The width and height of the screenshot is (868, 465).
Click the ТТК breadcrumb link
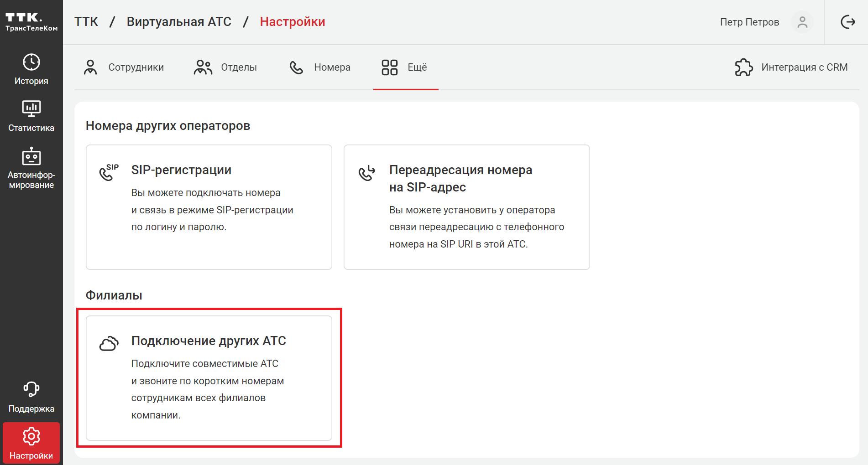click(x=86, y=22)
